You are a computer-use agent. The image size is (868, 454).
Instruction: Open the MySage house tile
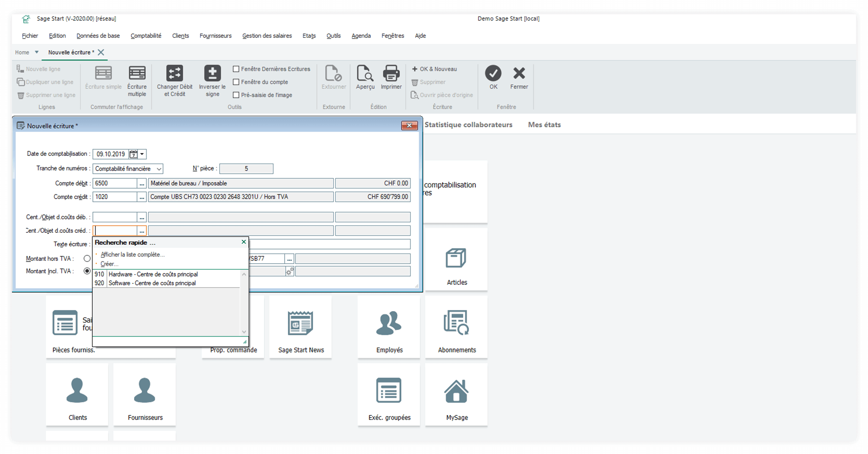coord(456,394)
